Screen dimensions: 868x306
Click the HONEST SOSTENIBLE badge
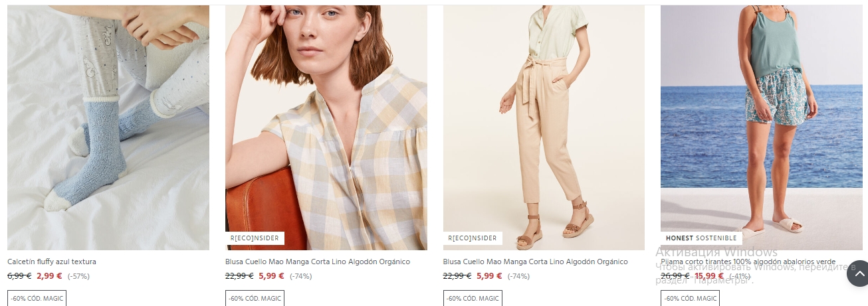click(701, 238)
